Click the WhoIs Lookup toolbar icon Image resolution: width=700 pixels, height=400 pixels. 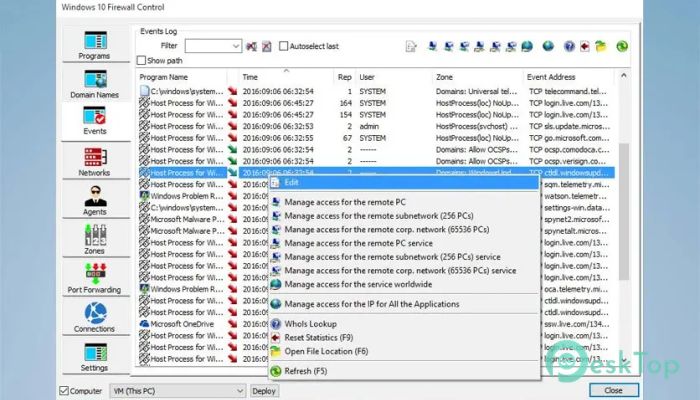pyautogui.click(x=569, y=46)
